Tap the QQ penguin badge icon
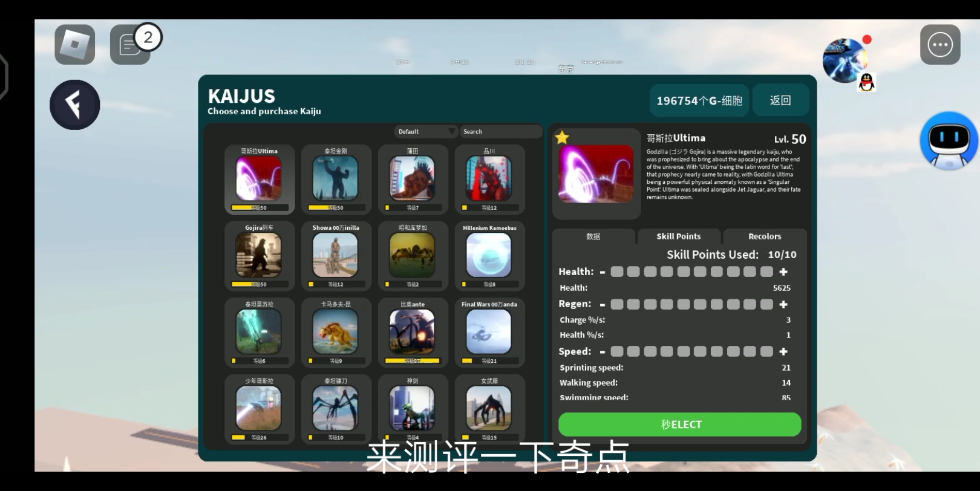Screen dimensions: 980x491 point(867,82)
